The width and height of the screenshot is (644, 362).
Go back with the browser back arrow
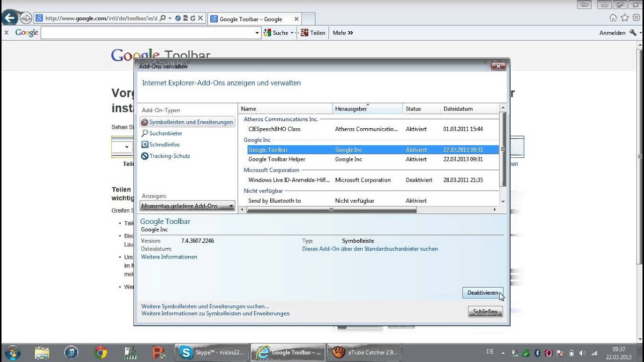[10, 18]
